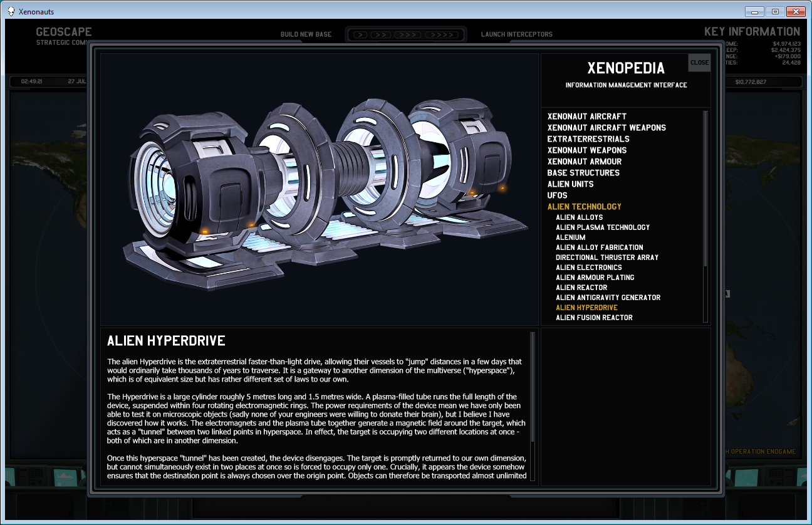812x525 pixels.
Task: Click the Build New Base button
Action: pos(306,34)
